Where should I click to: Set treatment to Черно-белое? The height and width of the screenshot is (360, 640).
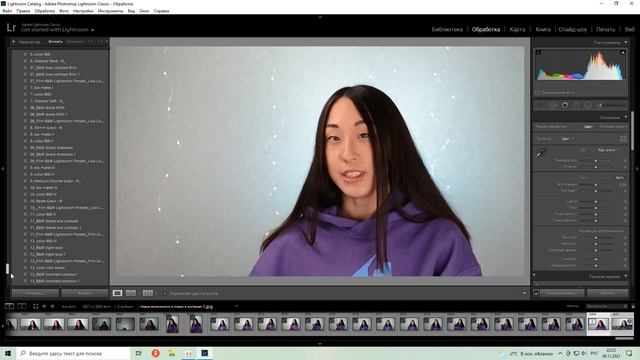coord(613,127)
